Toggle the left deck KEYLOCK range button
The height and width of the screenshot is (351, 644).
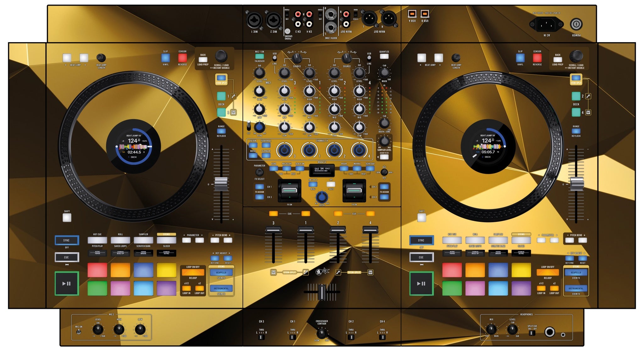click(x=221, y=131)
